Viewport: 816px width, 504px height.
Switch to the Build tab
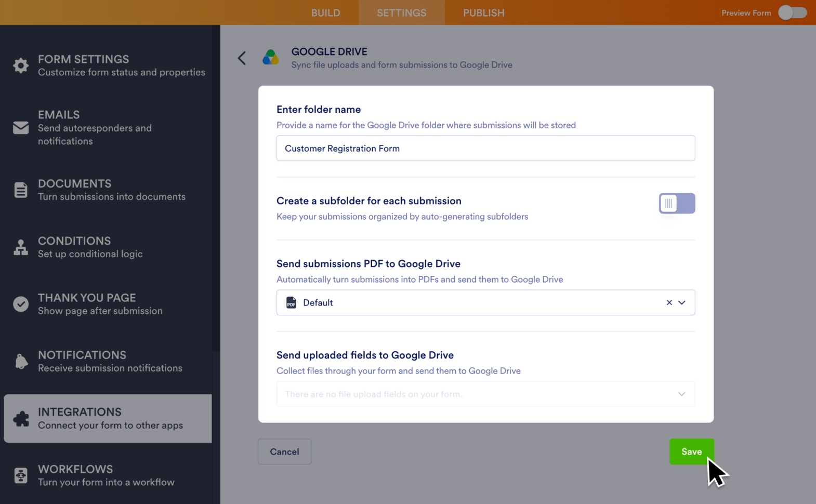[x=326, y=12]
